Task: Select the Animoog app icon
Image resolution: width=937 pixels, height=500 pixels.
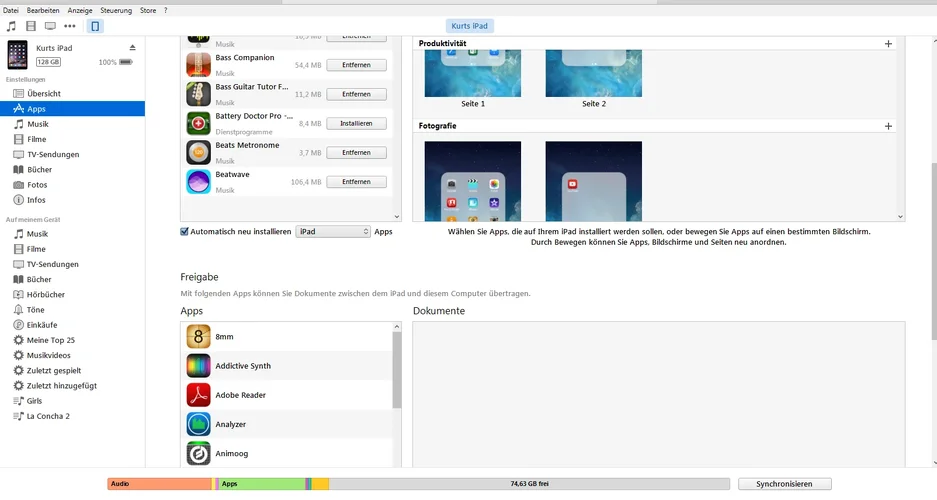Action: 198,454
